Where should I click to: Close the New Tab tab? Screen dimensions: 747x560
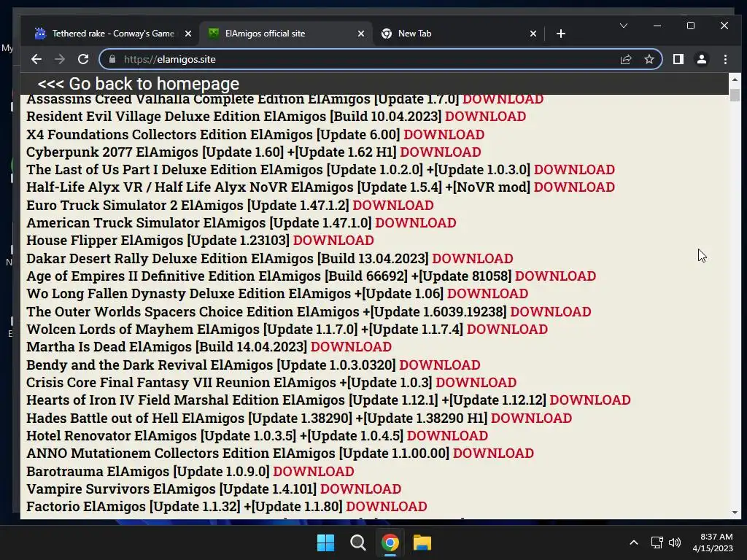[533, 34]
